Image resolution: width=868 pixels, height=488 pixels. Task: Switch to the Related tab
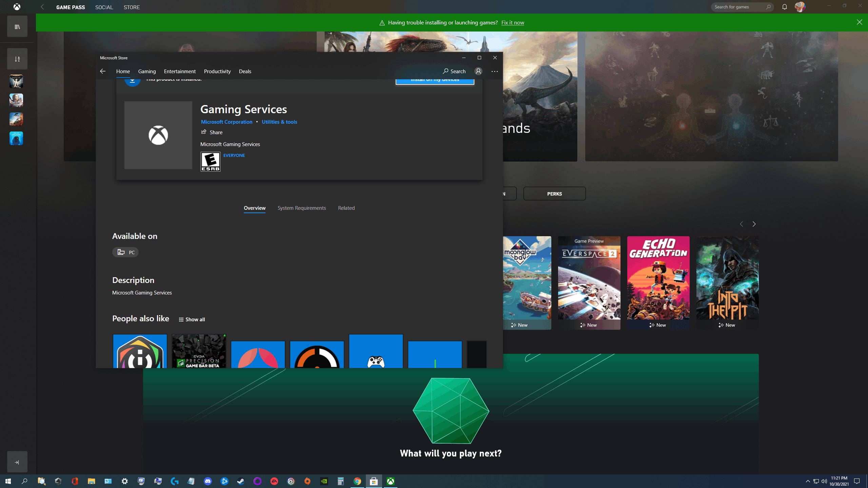pyautogui.click(x=346, y=208)
